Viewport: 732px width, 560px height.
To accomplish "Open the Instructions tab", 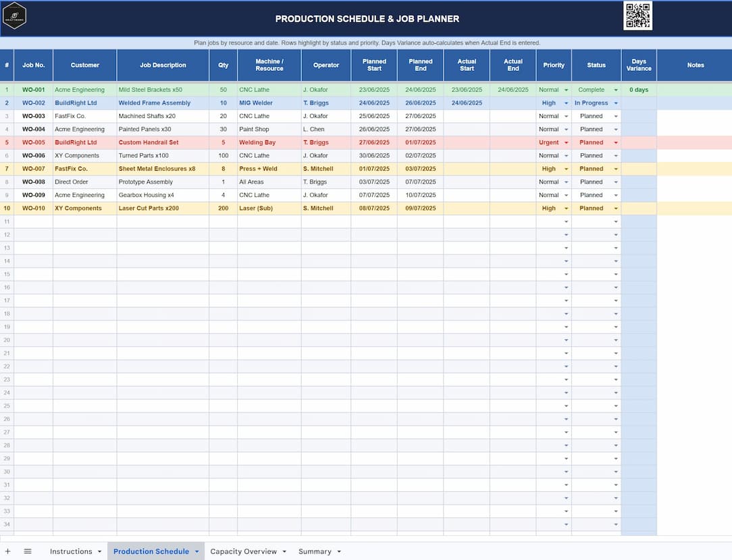I will pyautogui.click(x=71, y=551).
